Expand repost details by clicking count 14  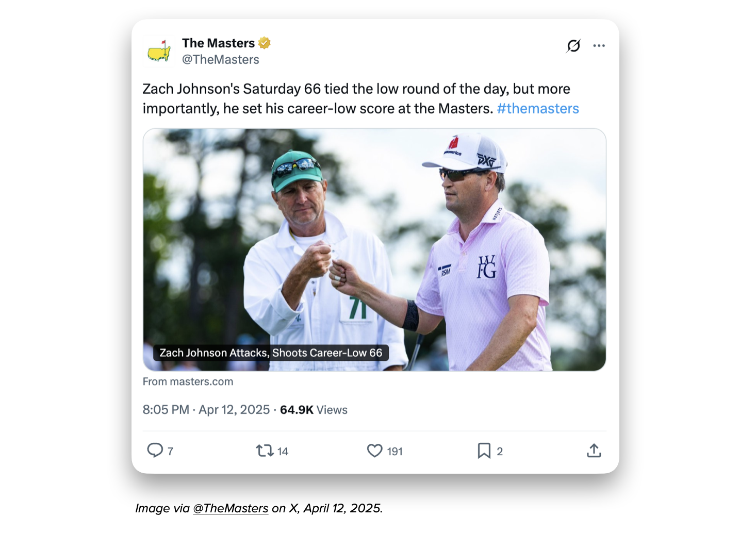pos(283,452)
